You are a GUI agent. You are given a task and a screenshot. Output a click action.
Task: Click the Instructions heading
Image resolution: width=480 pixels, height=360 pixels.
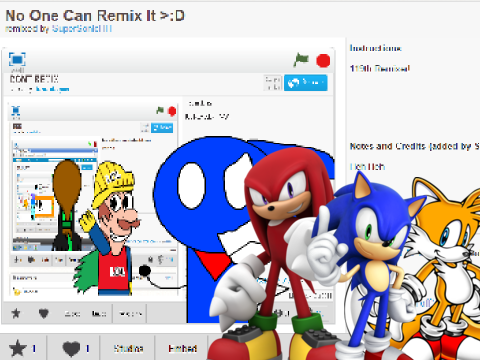click(x=375, y=48)
